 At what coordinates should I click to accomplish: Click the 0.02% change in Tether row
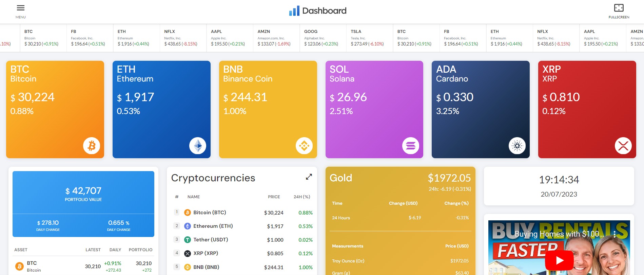click(306, 240)
